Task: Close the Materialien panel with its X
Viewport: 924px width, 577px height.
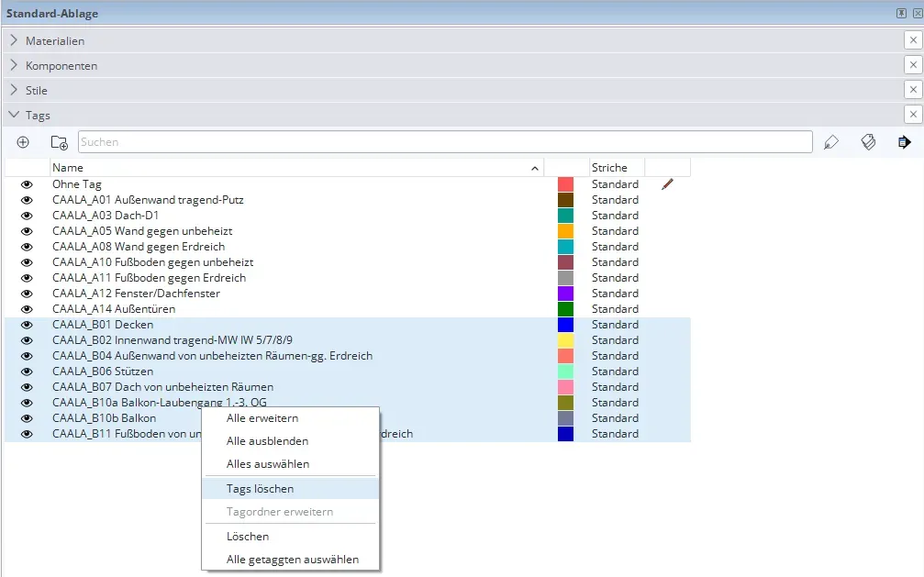Action: point(913,40)
